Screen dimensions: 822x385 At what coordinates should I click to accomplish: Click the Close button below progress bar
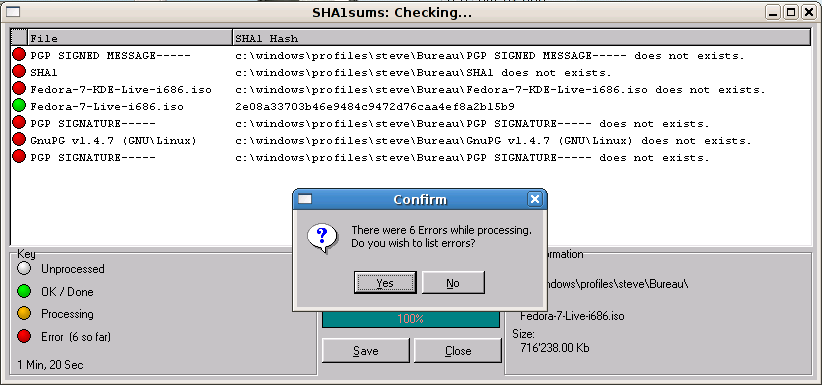coord(458,351)
